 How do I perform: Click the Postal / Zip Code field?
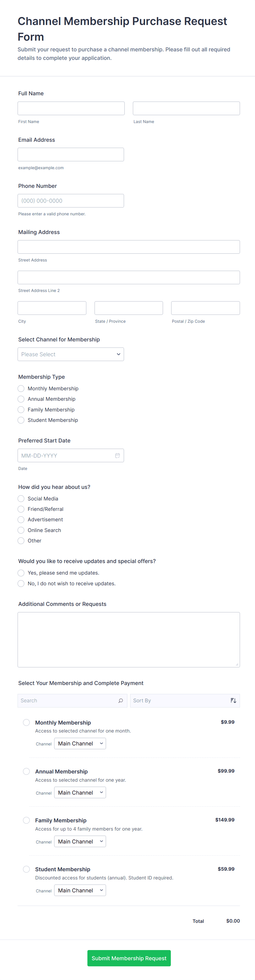pyautogui.click(x=205, y=308)
